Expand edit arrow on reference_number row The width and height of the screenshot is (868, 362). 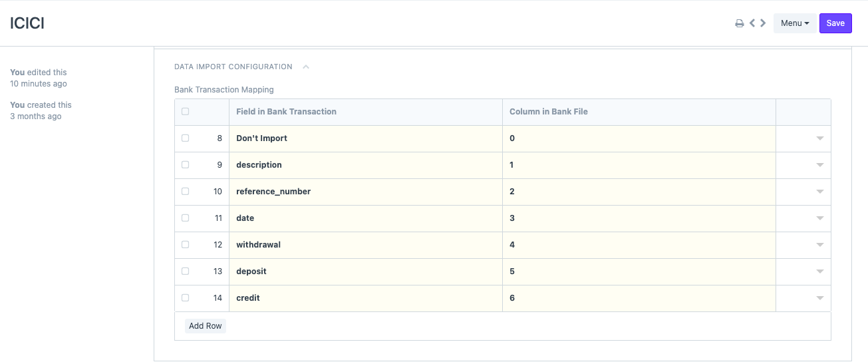[x=819, y=192]
